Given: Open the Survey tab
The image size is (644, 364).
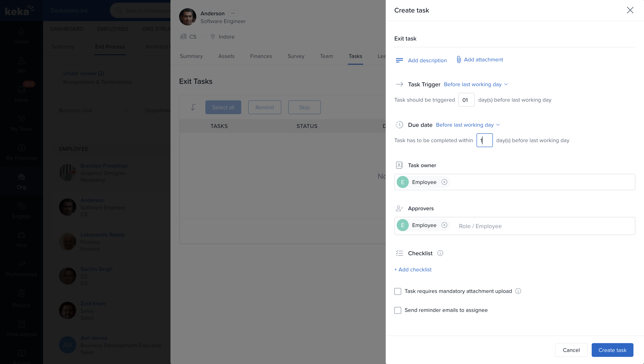Looking at the screenshot, I should pyautogui.click(x=296, y=56).
